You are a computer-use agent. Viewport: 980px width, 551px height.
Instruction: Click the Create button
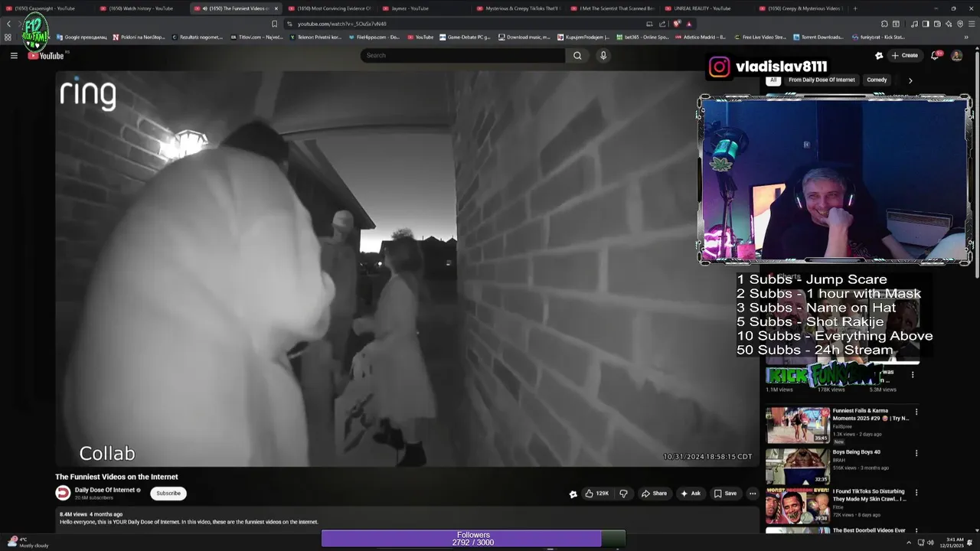point(904,55)
